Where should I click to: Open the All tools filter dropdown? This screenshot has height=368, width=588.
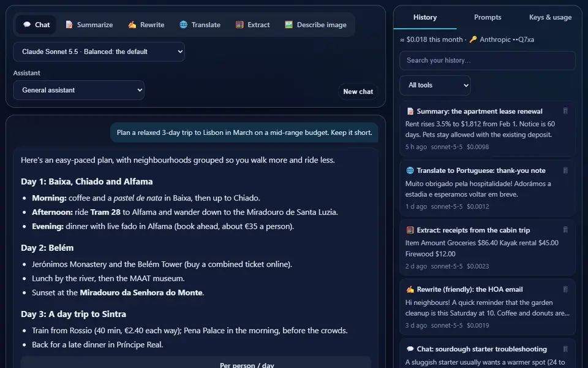[435, 85]
